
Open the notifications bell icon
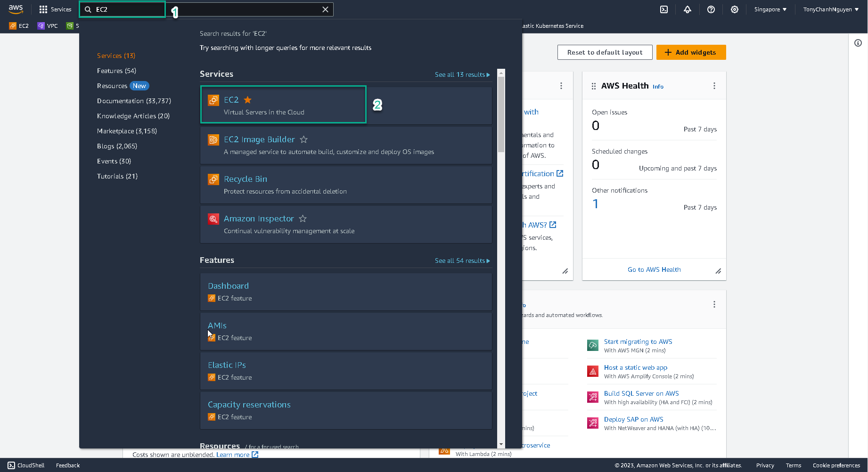tap(688, 9)
